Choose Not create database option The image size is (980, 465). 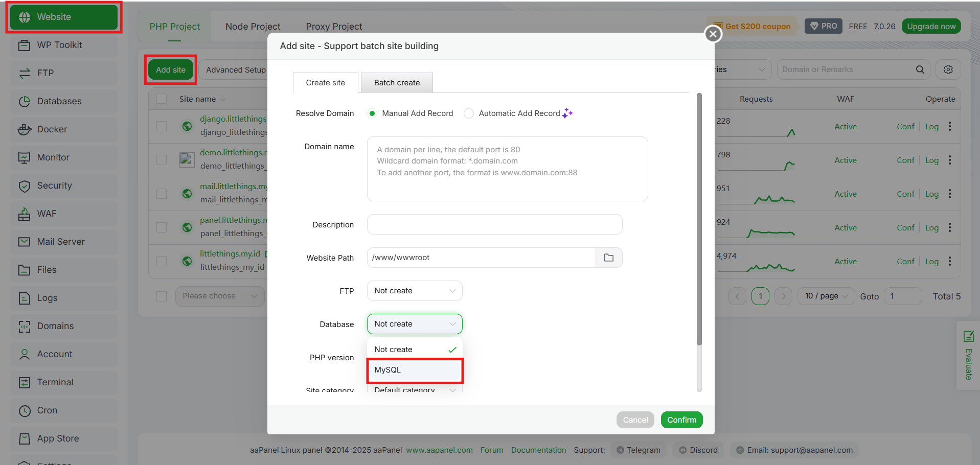pyautogui.click(x=415, y=350)
